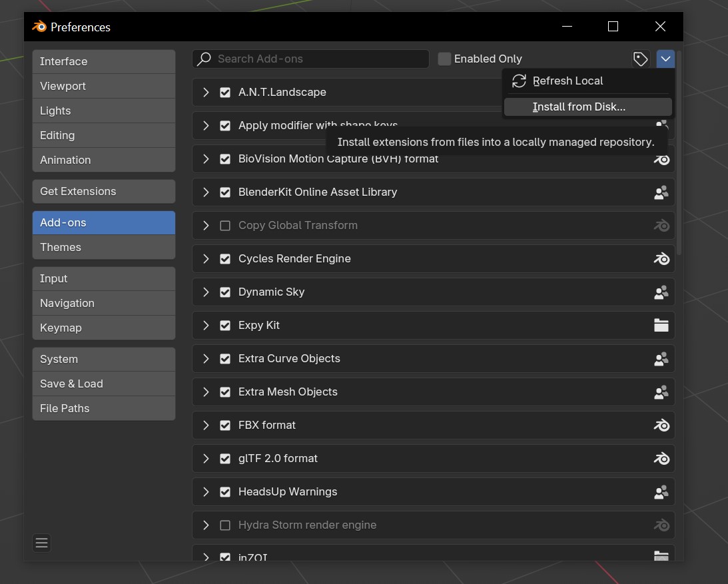The width and height of the screenshot is (728, 584).
Task: Uncheck the Extra Curve Objects add-on
Action: 224,359
